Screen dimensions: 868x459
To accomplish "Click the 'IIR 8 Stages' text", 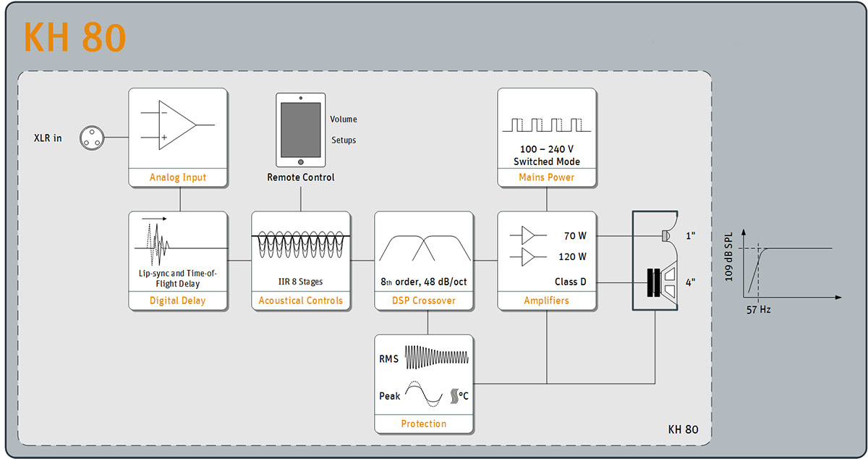I will pyautogui.click(x=301, y=281).
